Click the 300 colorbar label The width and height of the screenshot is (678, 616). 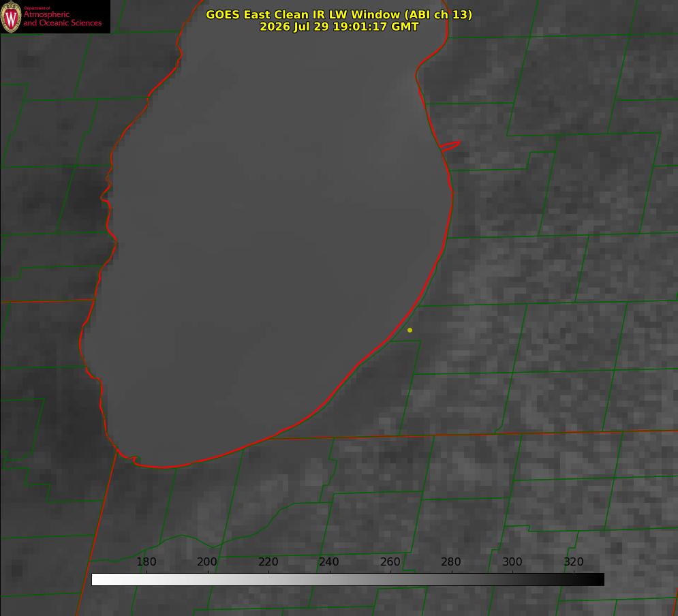click(512, 561)
